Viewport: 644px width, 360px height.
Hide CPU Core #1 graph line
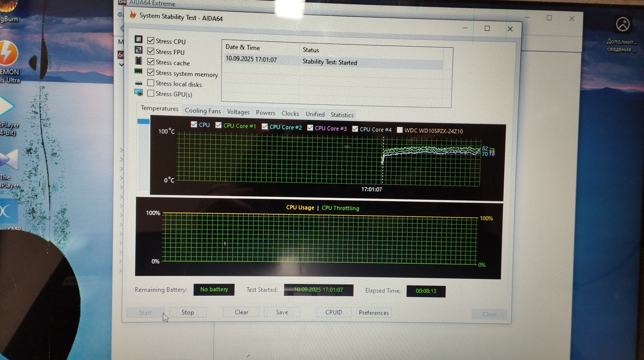[x=218, y=125]
